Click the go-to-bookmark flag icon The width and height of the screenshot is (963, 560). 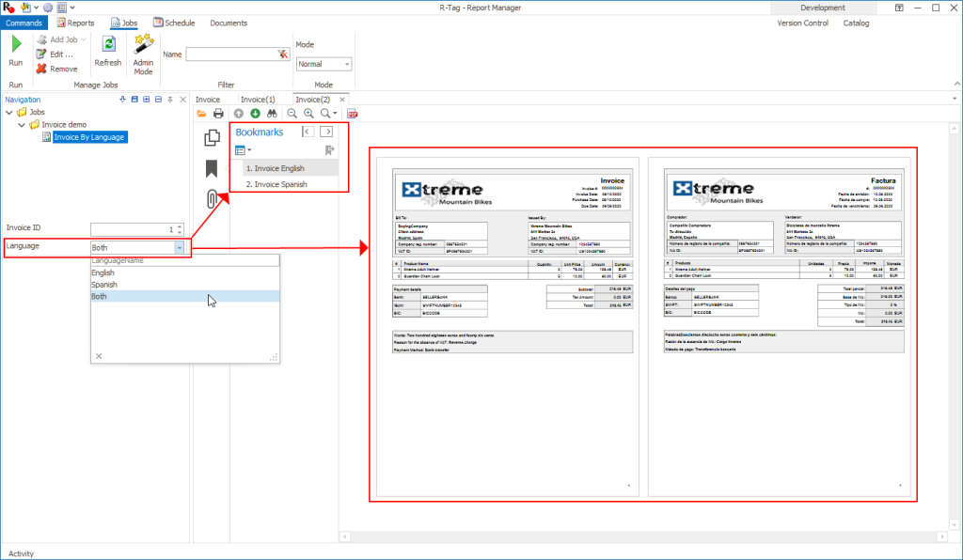click(330, 150)
